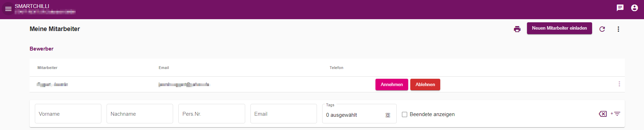This screenshot has height=130, width=644.
Task: Toggle the Beendete anzeigen checkbox
Action: 404,114
